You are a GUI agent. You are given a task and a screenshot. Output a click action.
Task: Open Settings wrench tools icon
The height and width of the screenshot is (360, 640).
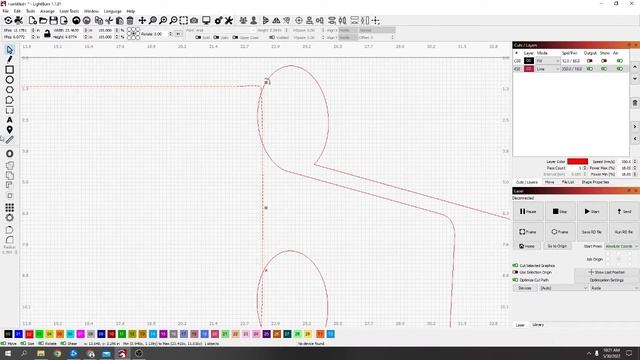tap(229, 20)
